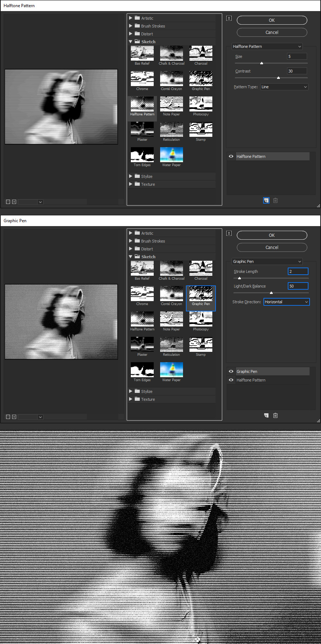Expand Brush Strokes folder in Halftone Pattern dialog
The image size is (321, 644).
click(130, 26)
